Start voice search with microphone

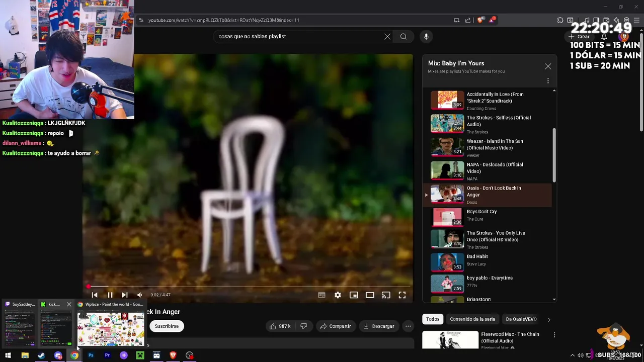[x=426, y=36]
